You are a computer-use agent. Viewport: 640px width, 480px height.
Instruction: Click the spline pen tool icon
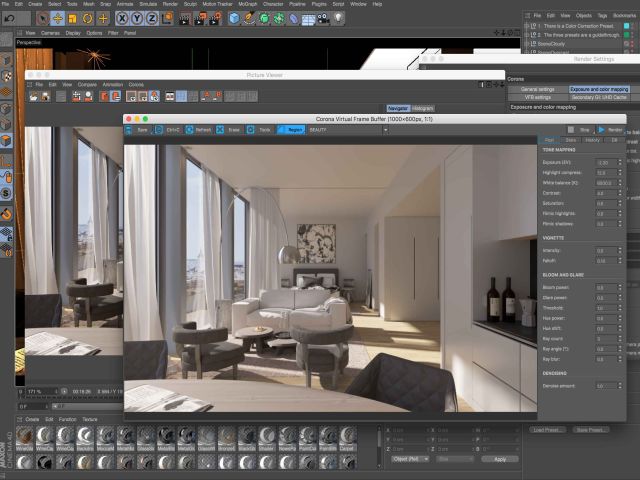point(249,18)
